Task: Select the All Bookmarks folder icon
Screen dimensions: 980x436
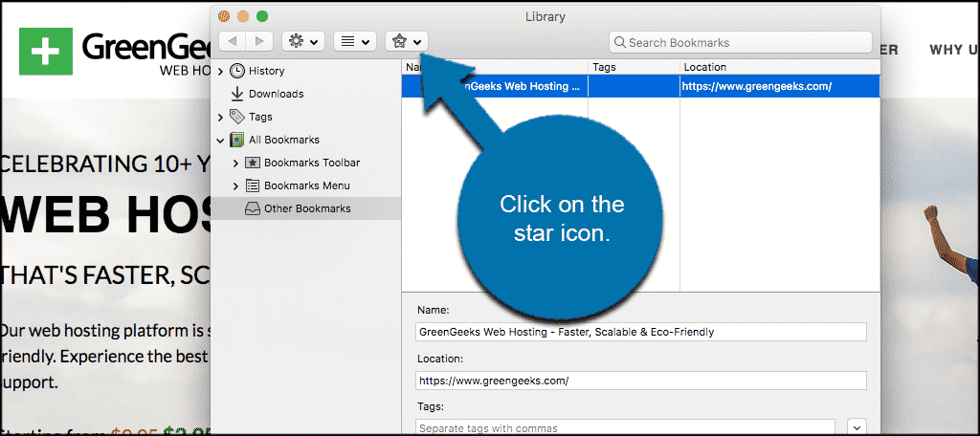Action: point(237,140)
